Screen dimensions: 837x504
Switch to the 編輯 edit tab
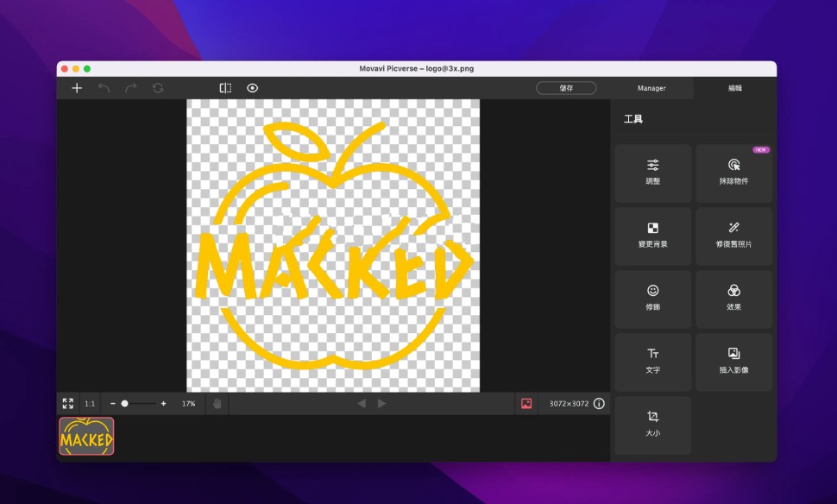tap(735, 88)
